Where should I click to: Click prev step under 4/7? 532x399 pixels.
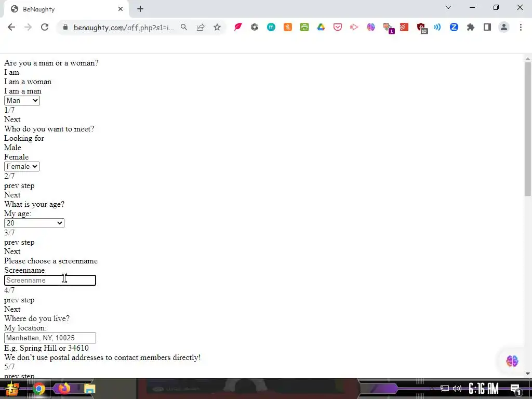(x=19, y=300)
